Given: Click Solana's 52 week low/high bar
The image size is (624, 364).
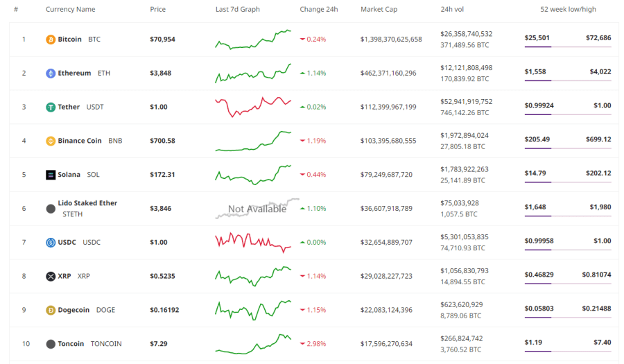Looking at the screenshot, I should [568, 182].
